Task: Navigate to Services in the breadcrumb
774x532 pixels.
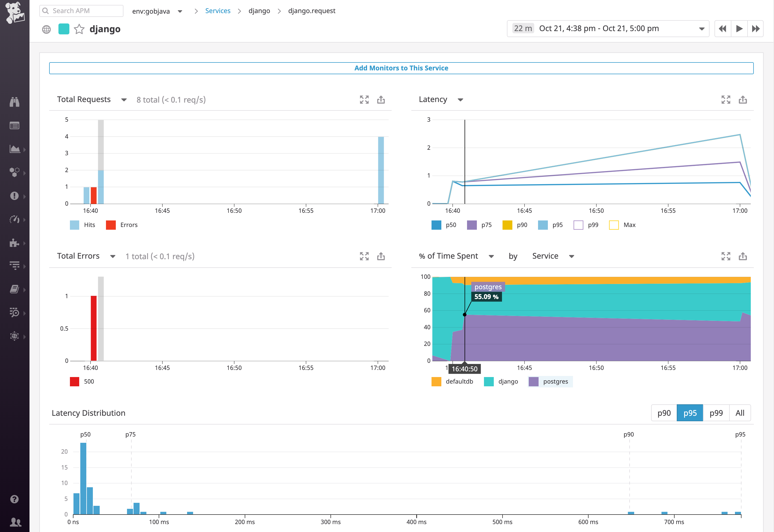Action: [x=218, y=11]
